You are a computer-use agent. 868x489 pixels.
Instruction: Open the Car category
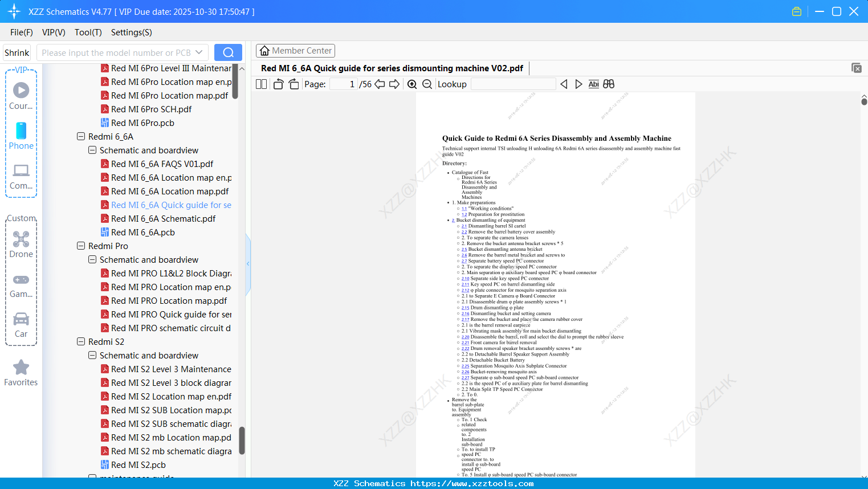[21, 325]
